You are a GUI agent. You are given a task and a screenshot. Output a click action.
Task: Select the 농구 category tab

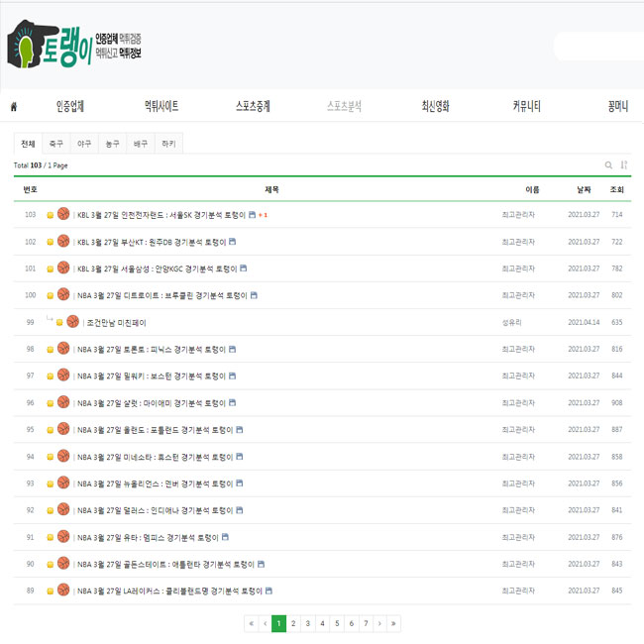(113, 144)
